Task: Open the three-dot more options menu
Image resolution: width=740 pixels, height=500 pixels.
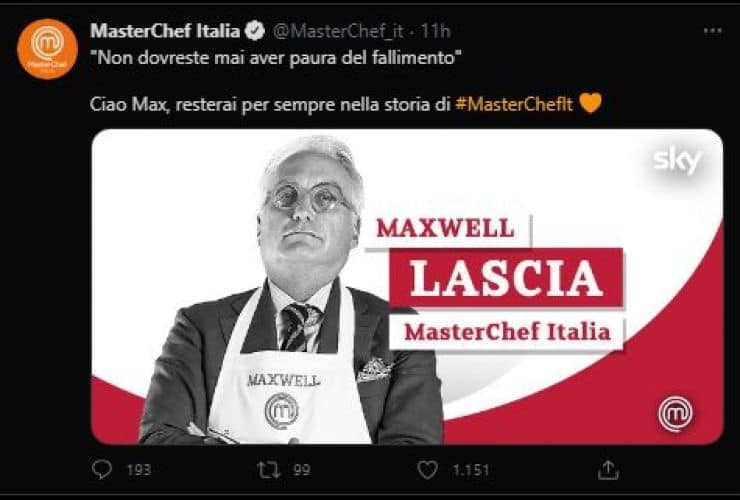Action: [712, 31]
